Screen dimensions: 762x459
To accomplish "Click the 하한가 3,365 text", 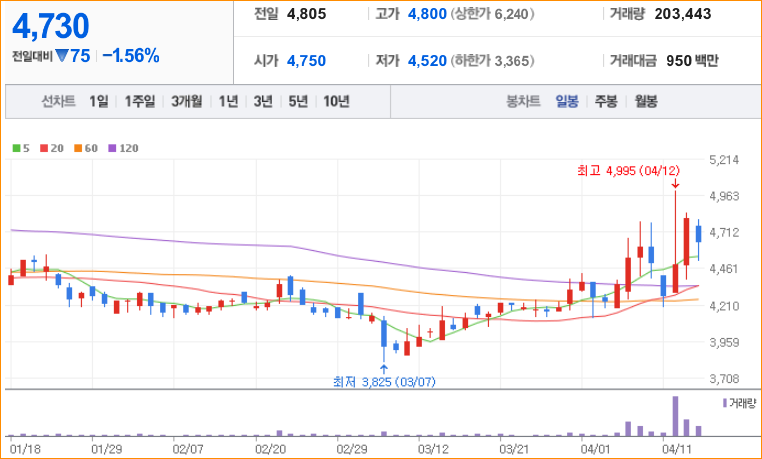I will pyautogui.click(x=492, y=61).
